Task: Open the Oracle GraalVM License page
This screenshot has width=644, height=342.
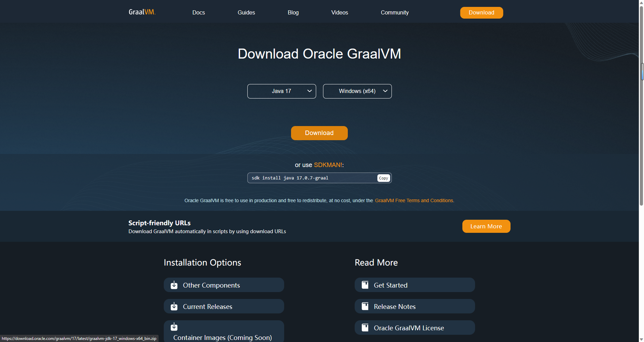Action: tap(415, 328)
